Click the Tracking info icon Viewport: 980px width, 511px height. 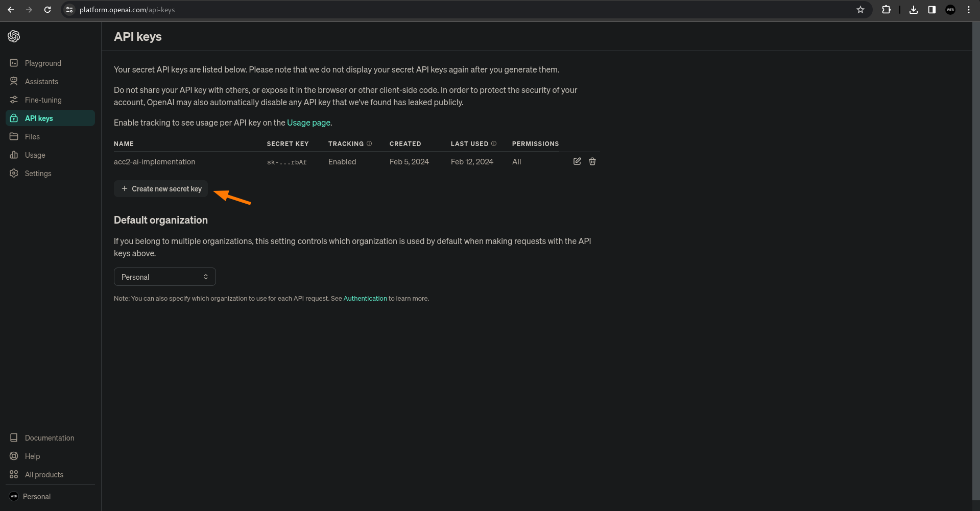click(x=369, y=143)
